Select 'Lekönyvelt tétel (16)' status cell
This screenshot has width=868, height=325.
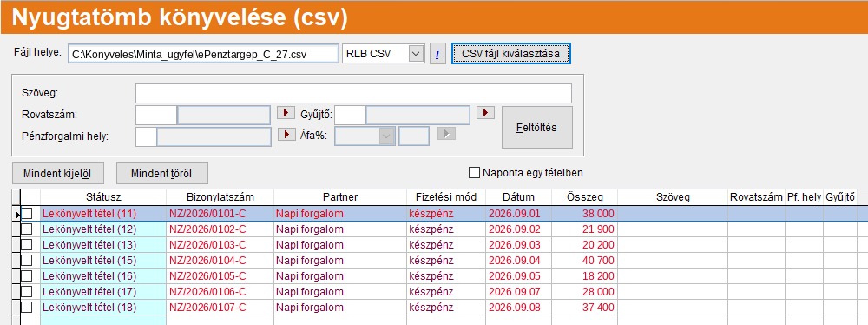point(103,275)
